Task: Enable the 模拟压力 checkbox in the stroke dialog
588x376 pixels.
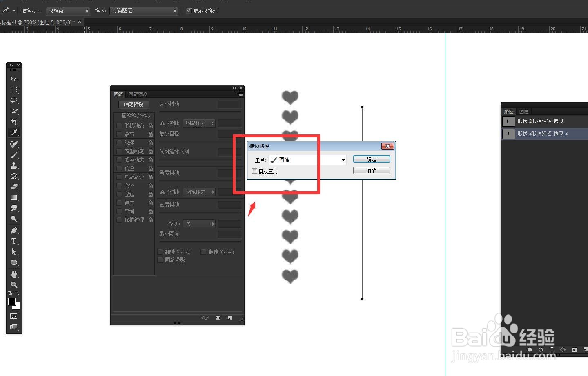Action: click(255, 171)
